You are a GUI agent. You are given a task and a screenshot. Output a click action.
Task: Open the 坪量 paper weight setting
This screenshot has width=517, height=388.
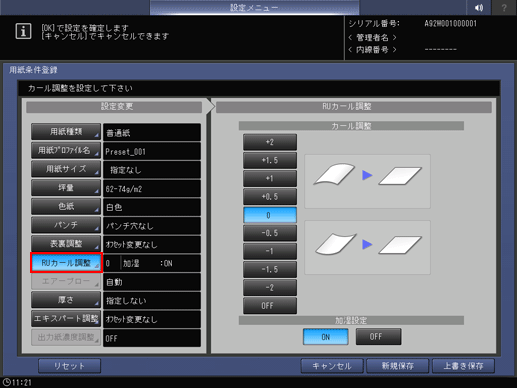(66, 188)
